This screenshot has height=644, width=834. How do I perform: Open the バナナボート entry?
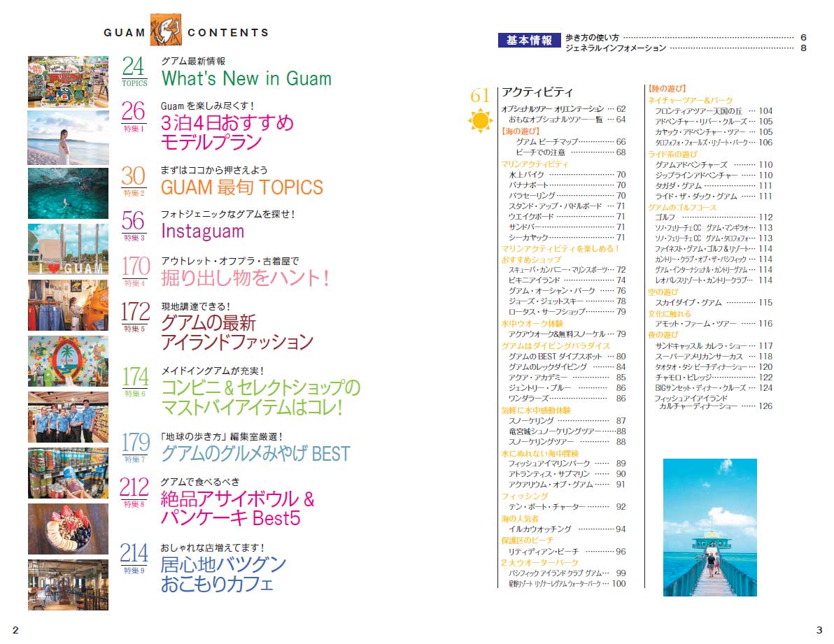click(528, 185)
